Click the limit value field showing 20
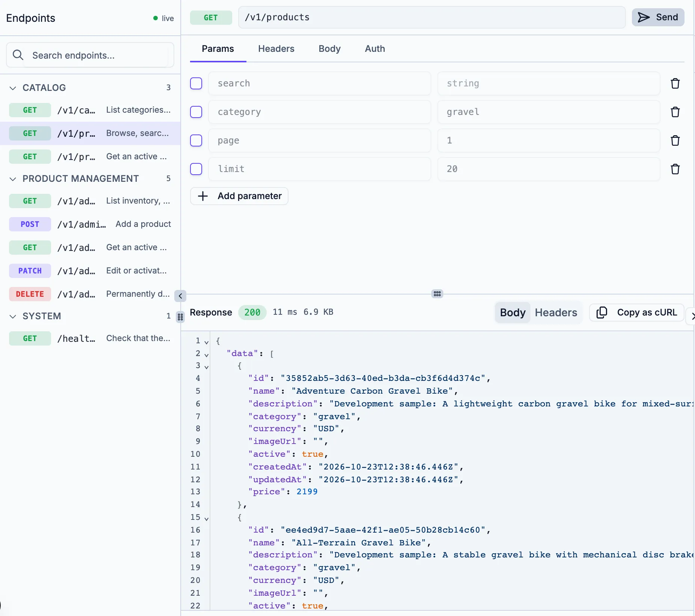The width and height of the screenshot is (695, 616). point(549,169)
